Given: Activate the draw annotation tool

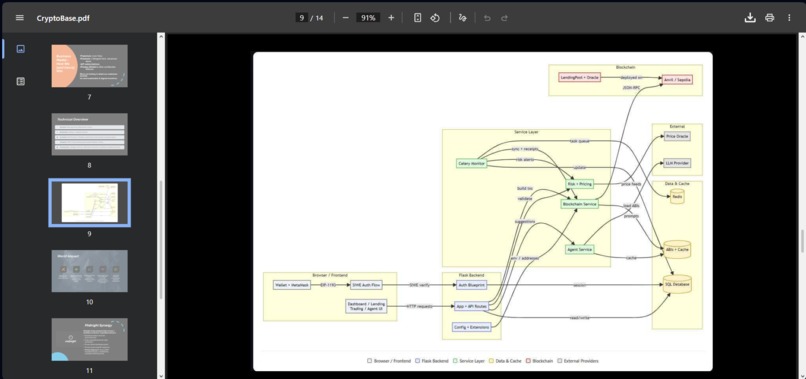Looking at the screenshot, I should pyautogui.click(x=462, y=17).
